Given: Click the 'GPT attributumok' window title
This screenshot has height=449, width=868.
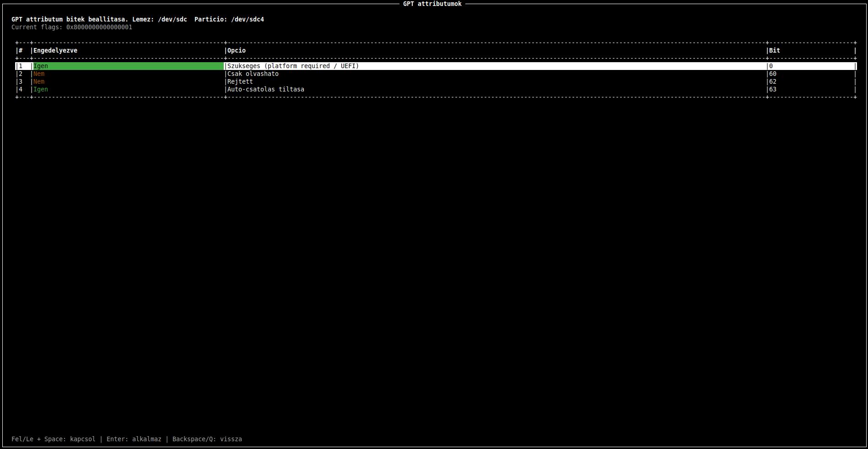Looking at the screenshot, I should [x=432, y=4].
